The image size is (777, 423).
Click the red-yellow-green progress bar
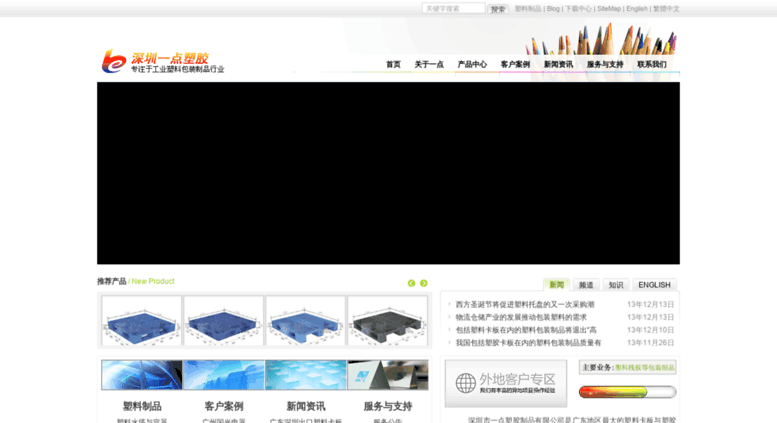[627, 392]
